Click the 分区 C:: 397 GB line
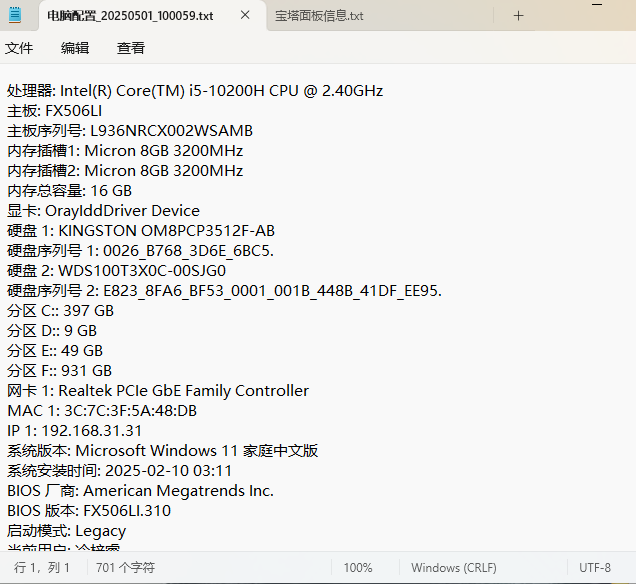The width and height of the screenshot is (636, 584). pos(60,311)
